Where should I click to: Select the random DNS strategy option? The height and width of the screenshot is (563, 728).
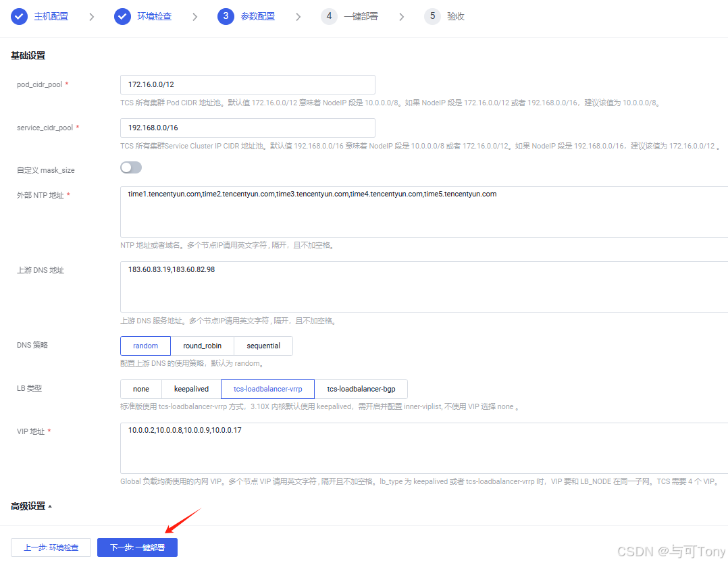[x=145, y=346]
